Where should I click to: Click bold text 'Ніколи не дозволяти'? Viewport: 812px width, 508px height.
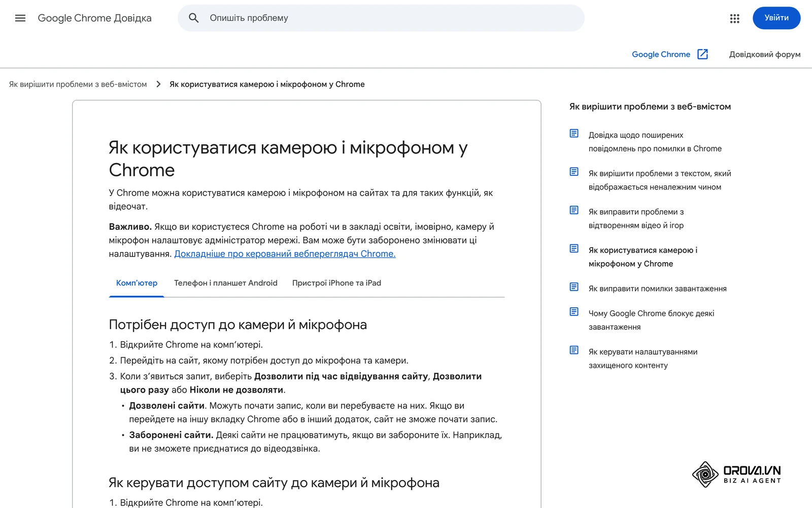point(236,390)
